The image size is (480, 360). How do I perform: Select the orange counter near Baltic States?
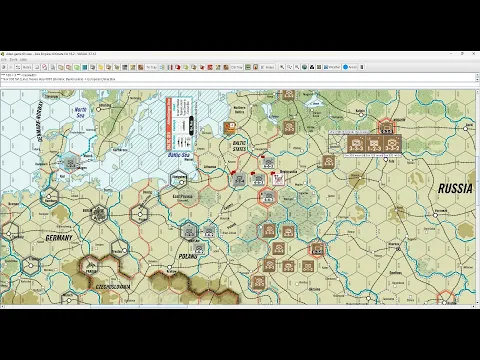[x=229, y=128]
